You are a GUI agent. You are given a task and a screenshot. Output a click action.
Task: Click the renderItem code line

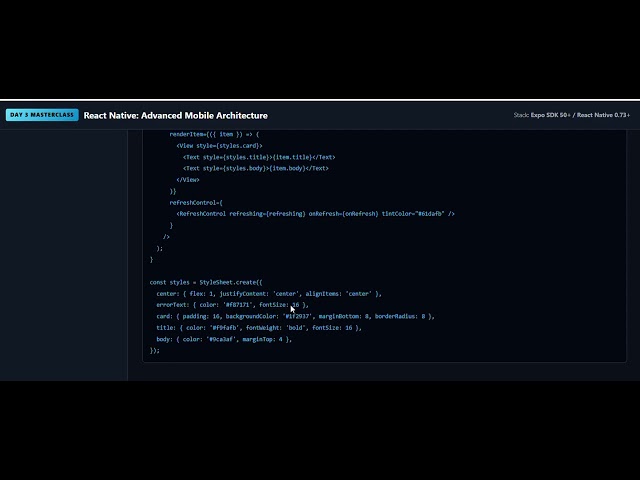pos(214,134)
